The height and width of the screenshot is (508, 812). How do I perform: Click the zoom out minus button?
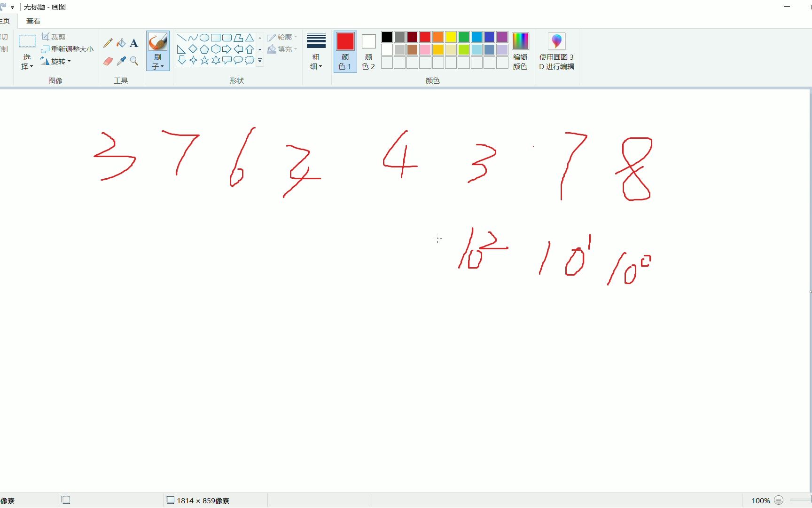[779, 500]
